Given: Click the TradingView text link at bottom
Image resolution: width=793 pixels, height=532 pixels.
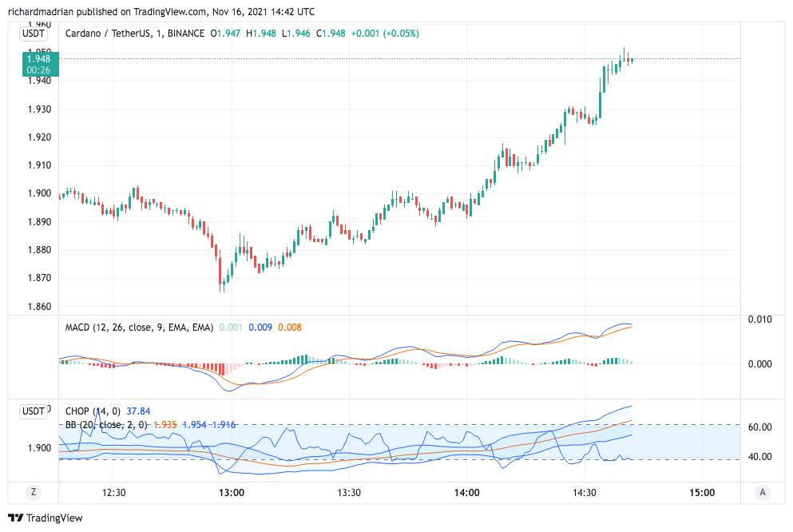Looking at the screenshot, I should tap(54, 518).
